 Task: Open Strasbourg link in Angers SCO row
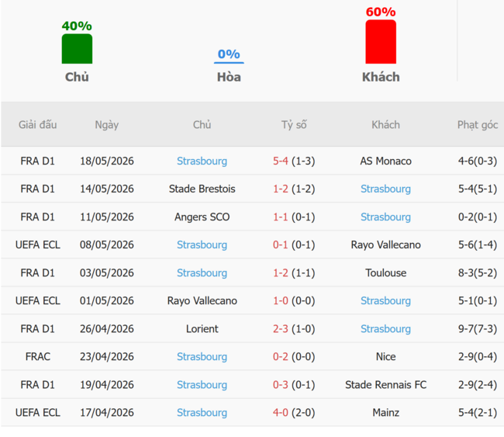[x=385, y=217]
